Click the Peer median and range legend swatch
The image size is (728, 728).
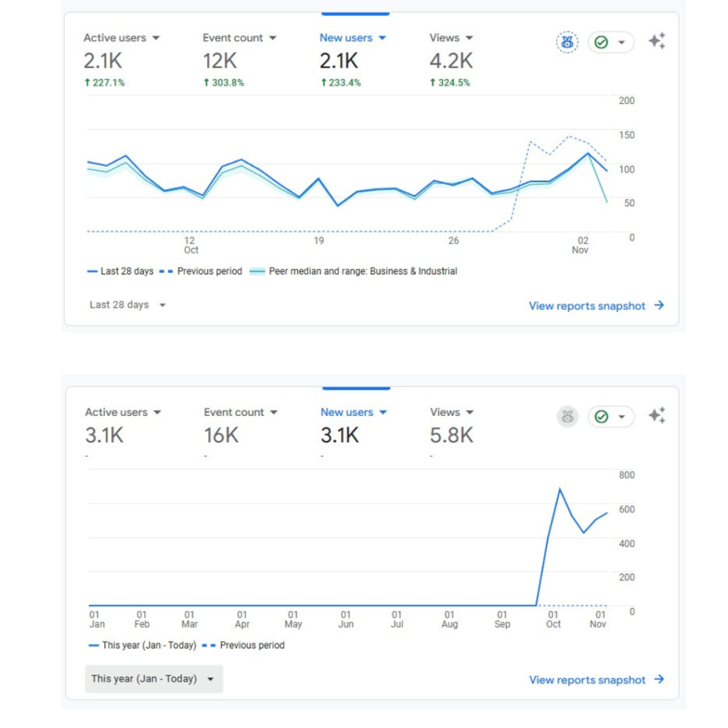pyautogui.click(x=257, y=272)
